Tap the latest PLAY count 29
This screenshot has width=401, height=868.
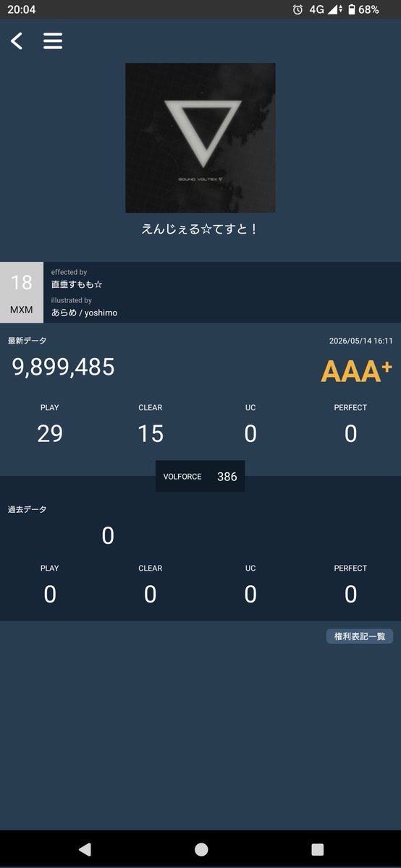pyautogui.click(x=50, y=433)
